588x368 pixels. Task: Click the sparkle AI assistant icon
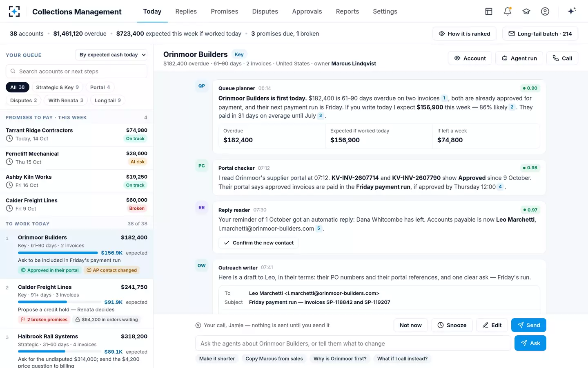tap(572, 11)
